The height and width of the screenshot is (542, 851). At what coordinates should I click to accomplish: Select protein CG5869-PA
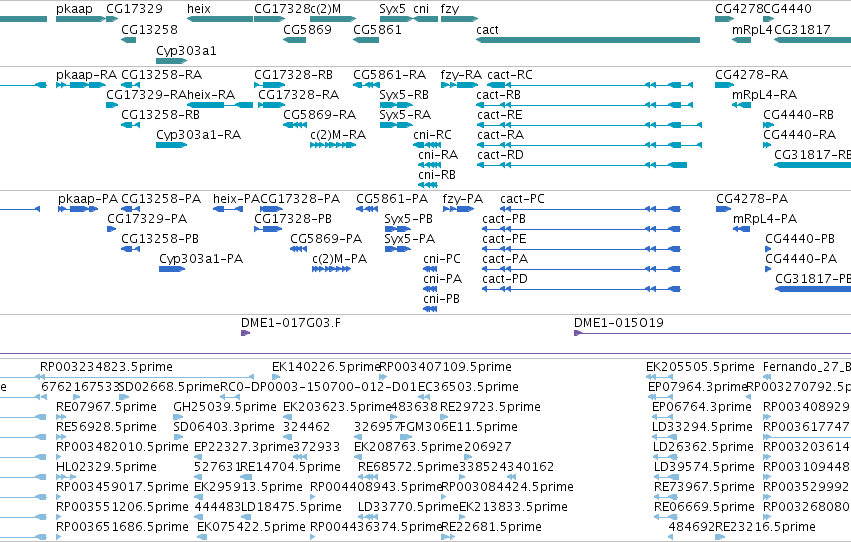click(x=299, y=249)
